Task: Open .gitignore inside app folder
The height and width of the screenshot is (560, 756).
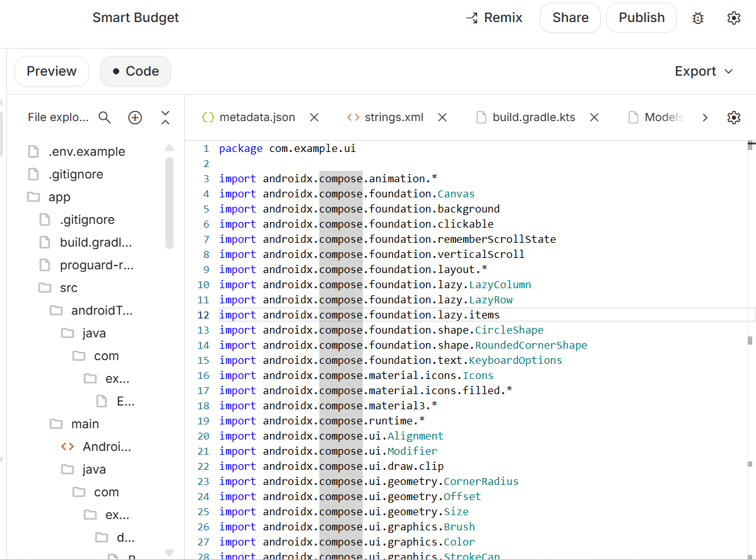Action: (x=77, y=219)
